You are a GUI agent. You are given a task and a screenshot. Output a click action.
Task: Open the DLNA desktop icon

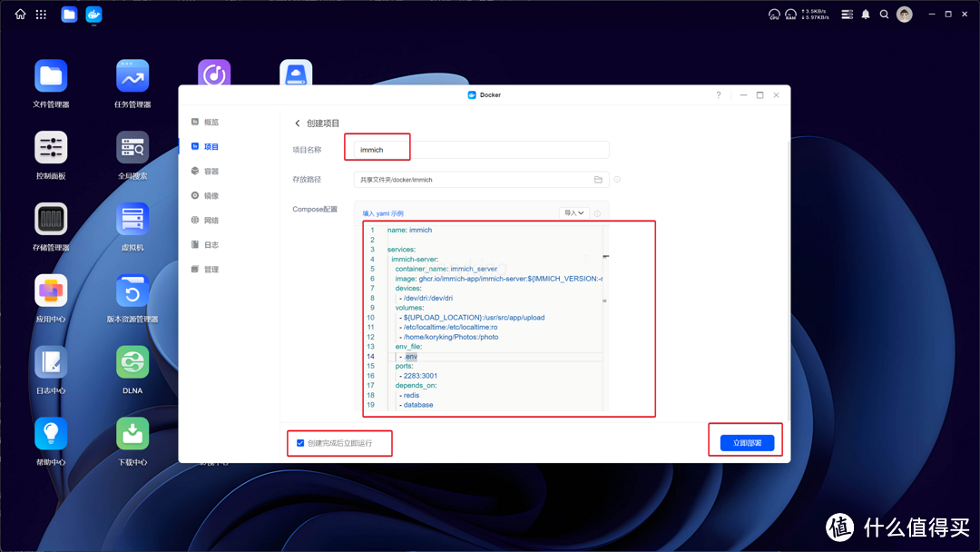click(x=132, y=362)
